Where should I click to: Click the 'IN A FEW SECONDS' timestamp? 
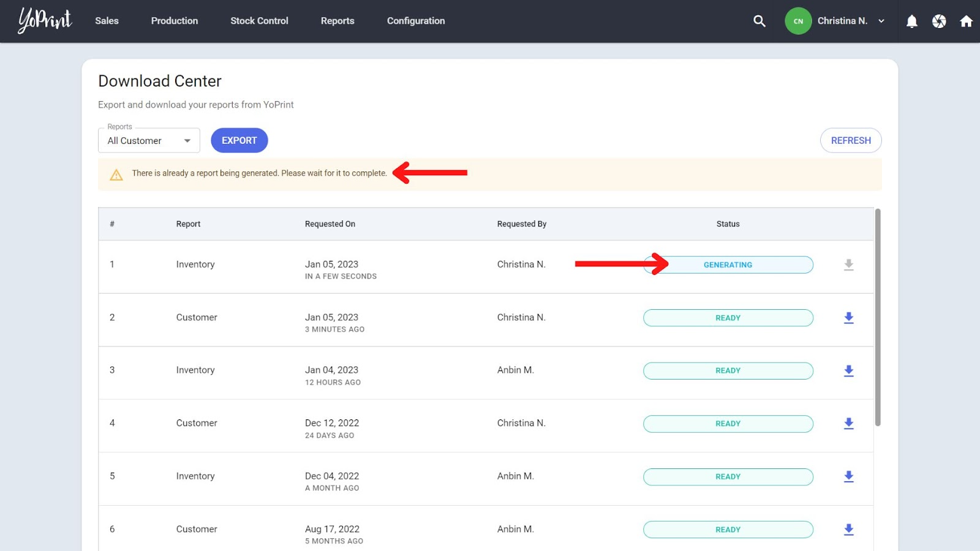coord(341,276)
